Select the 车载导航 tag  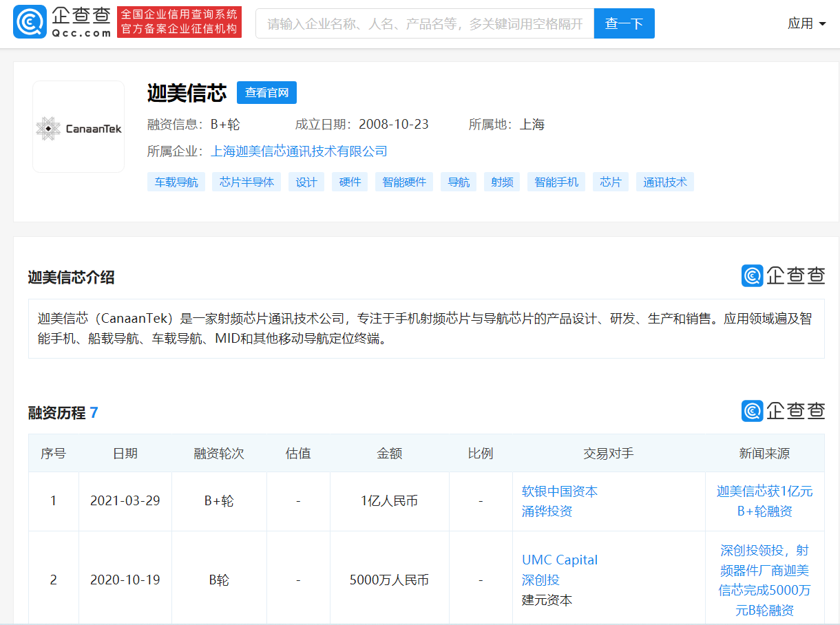point(176,182)
